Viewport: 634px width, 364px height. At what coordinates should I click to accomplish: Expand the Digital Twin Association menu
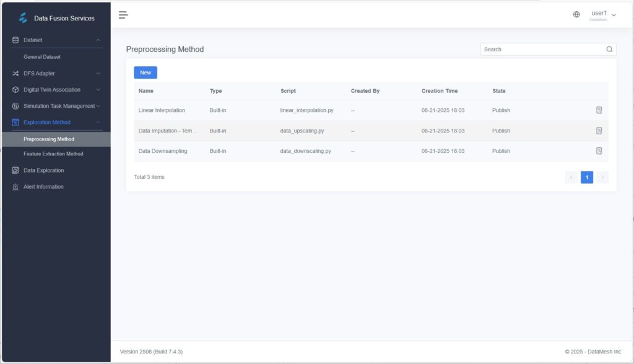click(x=98, y=90)
